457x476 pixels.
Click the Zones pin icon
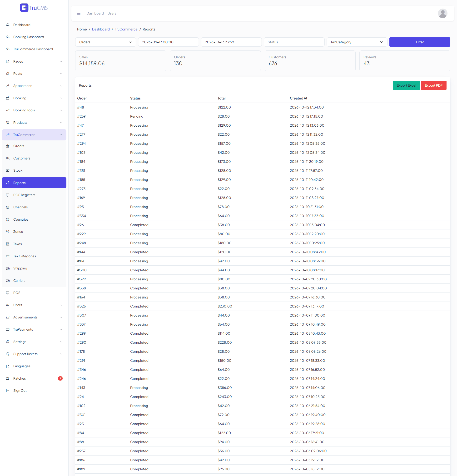[8, 232]
